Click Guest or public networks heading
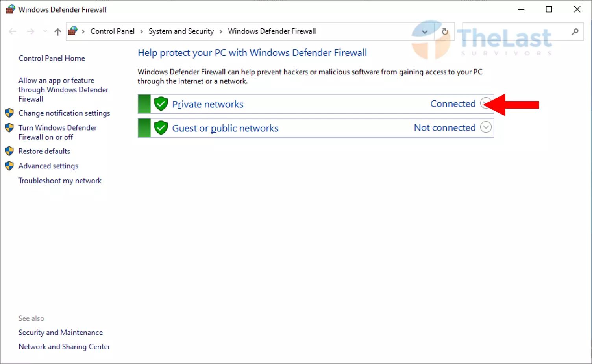592x364 pixels. (225, 128)
